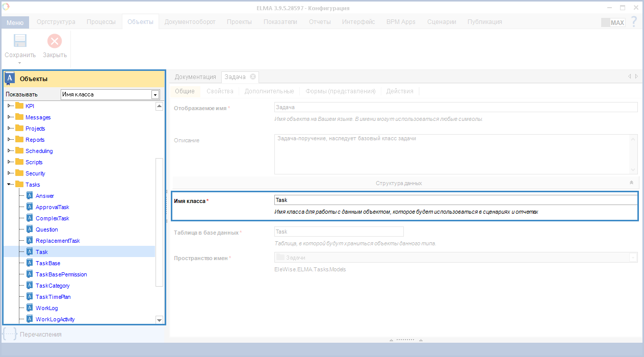
Task: Click the KPI folder icon
Action: coord(19,106)
